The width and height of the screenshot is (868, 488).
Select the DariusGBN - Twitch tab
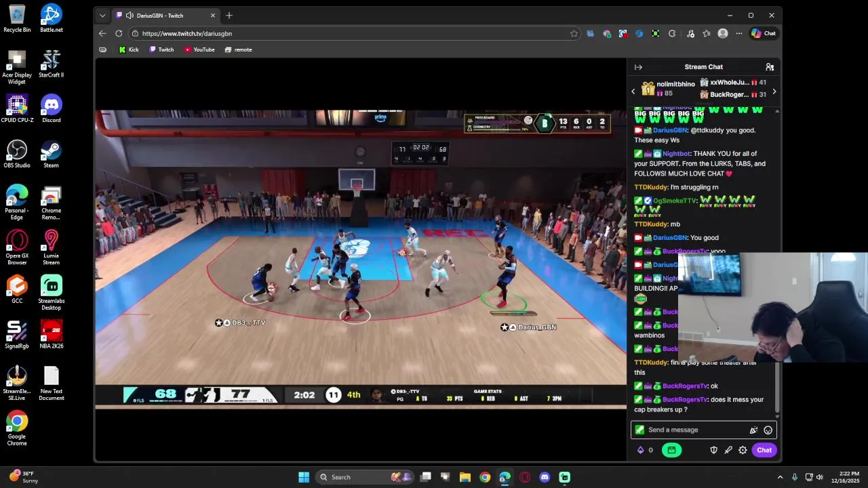click(165, 16)
